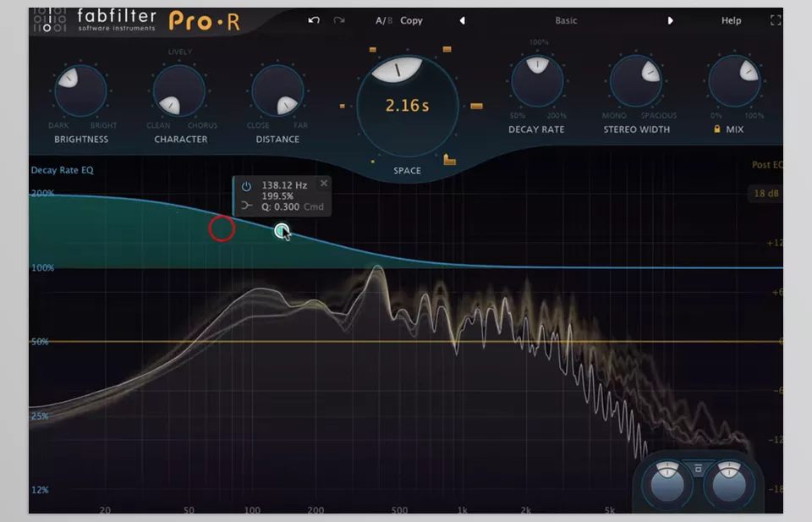The height and width of the screenshot is (522, 812).
Task: Click the large Space knob
Action: pyautogui.click(x=408, y=105)
